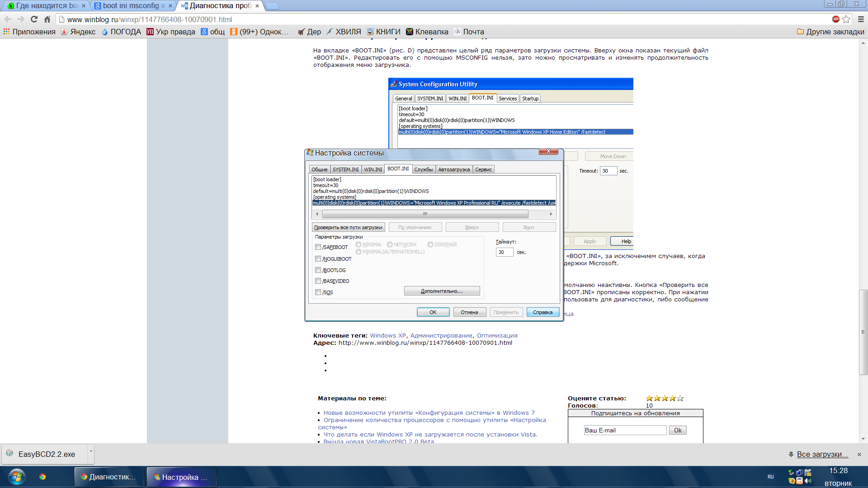Open the 'Администрирование' tag link

pos(441,335)
